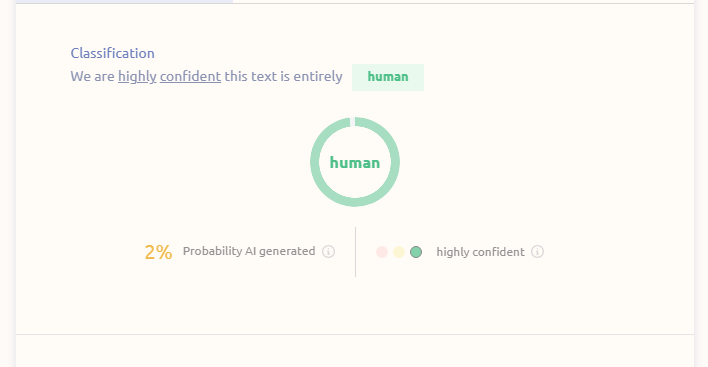The image size is (708, 367).
Task: Click the small gap atop the donut ring
Action: pos(353,121)
